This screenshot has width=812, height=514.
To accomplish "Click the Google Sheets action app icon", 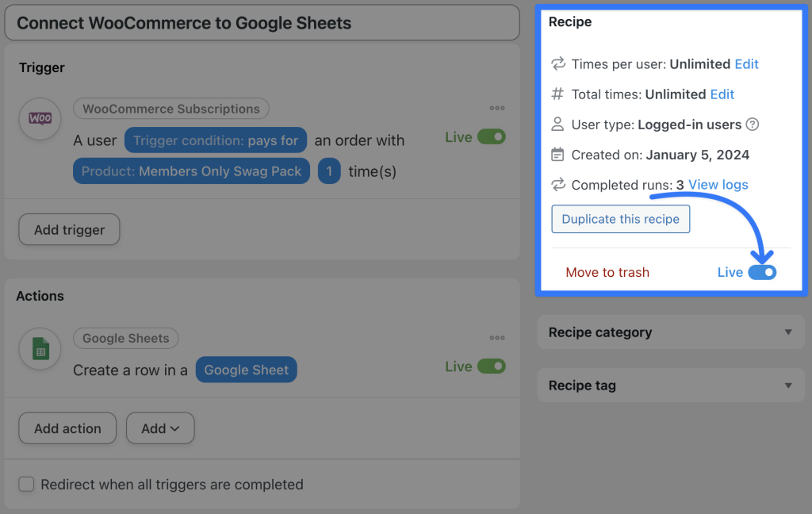I will [40, 349].
